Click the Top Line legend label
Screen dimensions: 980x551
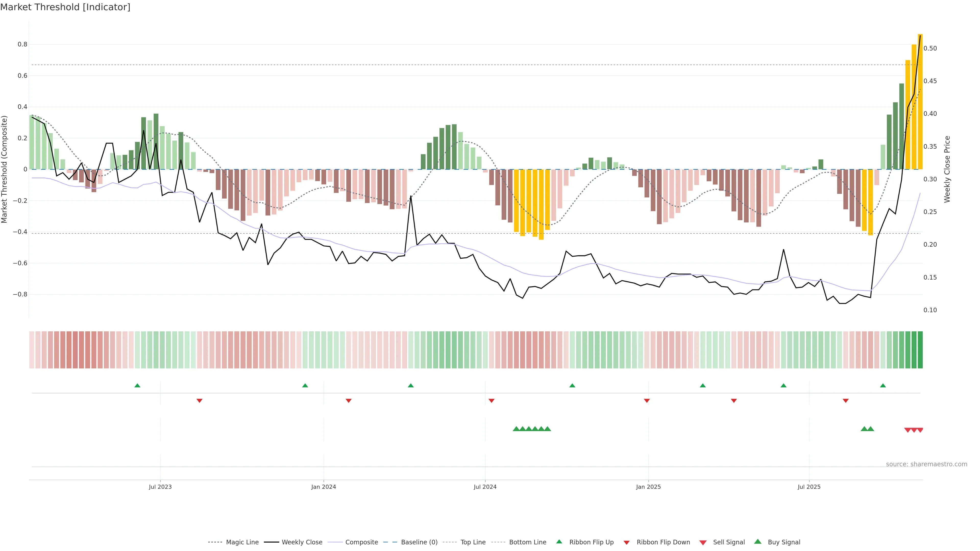point(473,542)
